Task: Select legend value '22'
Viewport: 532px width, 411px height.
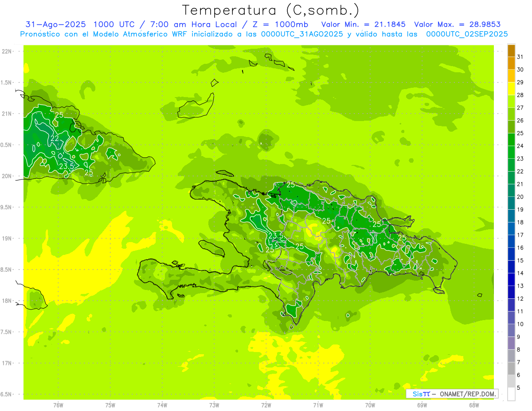Action: pyautogui.click(x=520, y=171)
